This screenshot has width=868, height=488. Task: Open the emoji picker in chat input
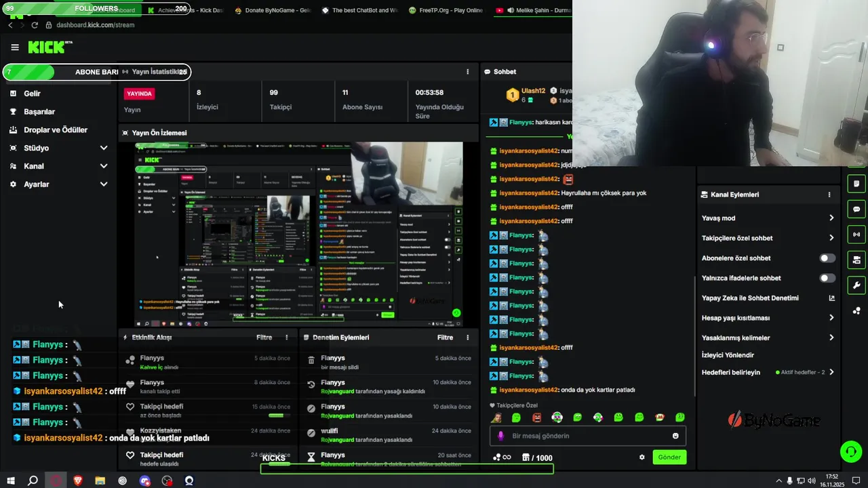[x=675, y=436]
